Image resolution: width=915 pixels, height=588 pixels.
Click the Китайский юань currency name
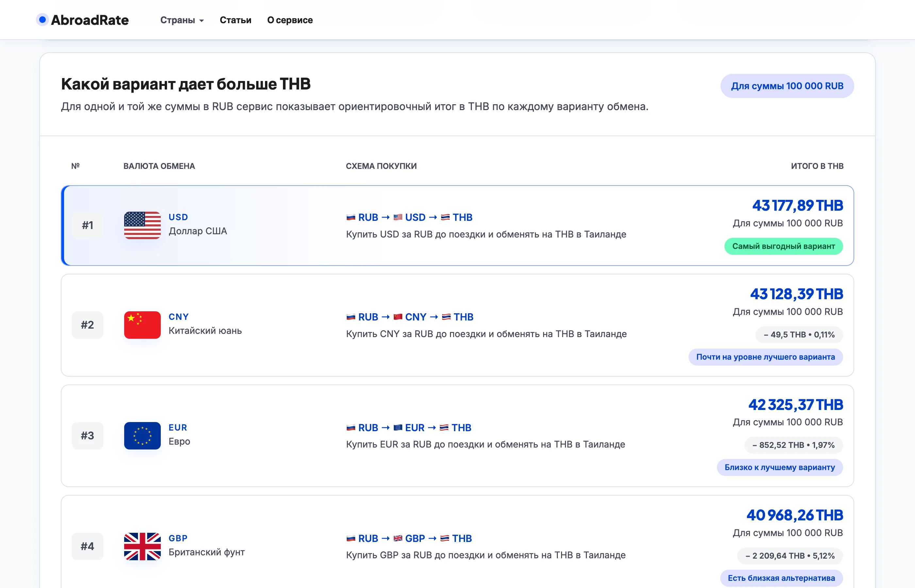[x=205, y=331]
